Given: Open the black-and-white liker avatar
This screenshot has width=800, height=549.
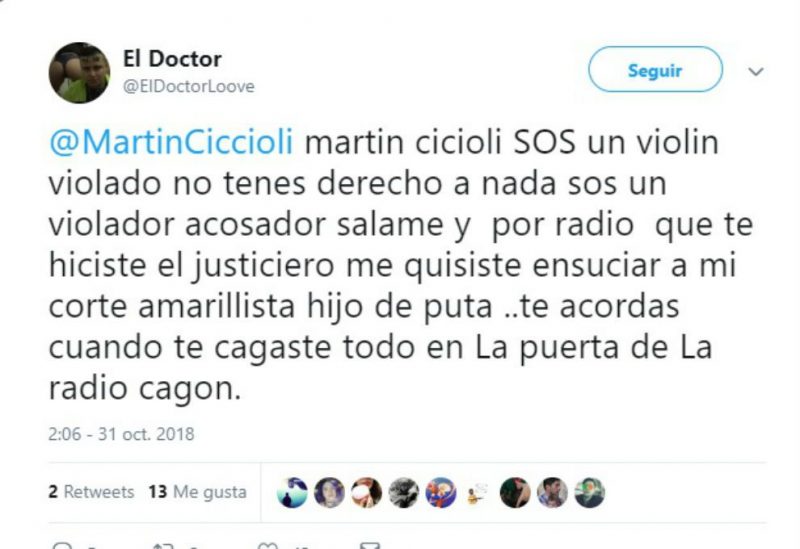Looking at the screenshot, I should point(404,493).
